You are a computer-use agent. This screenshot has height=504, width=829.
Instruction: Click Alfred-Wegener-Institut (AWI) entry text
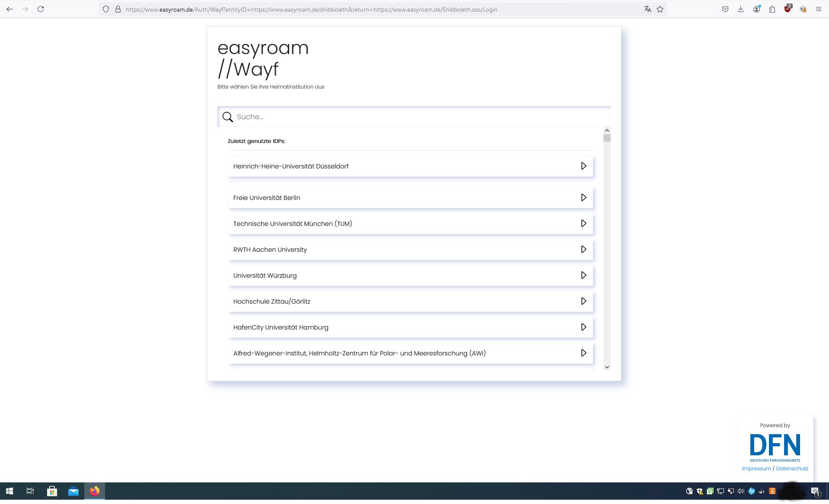[360, 353]
